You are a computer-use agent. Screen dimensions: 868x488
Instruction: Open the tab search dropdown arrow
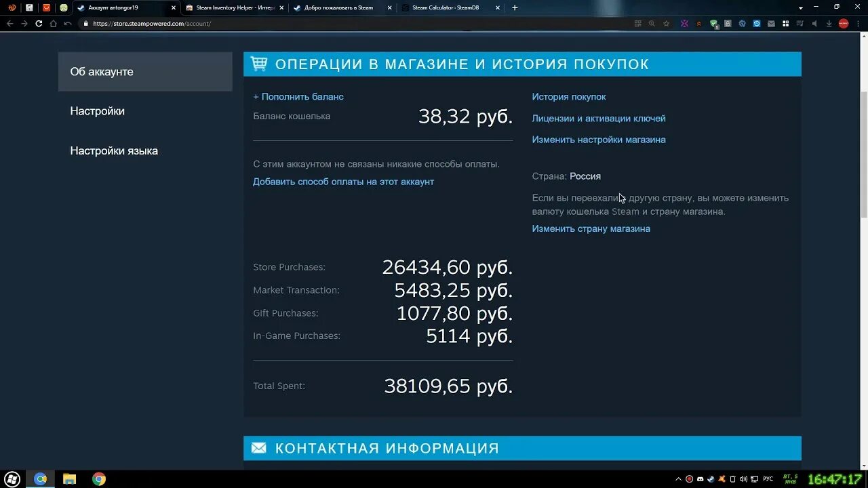pos(801,8)
